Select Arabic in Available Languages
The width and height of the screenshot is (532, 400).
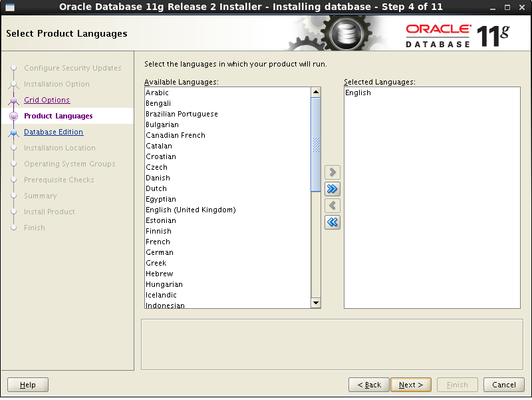click(227, 93)
